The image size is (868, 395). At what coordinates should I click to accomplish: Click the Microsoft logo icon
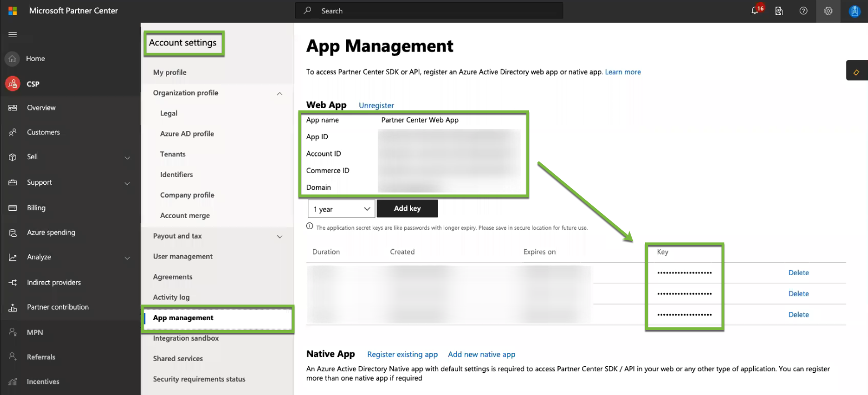coord(12,11)
